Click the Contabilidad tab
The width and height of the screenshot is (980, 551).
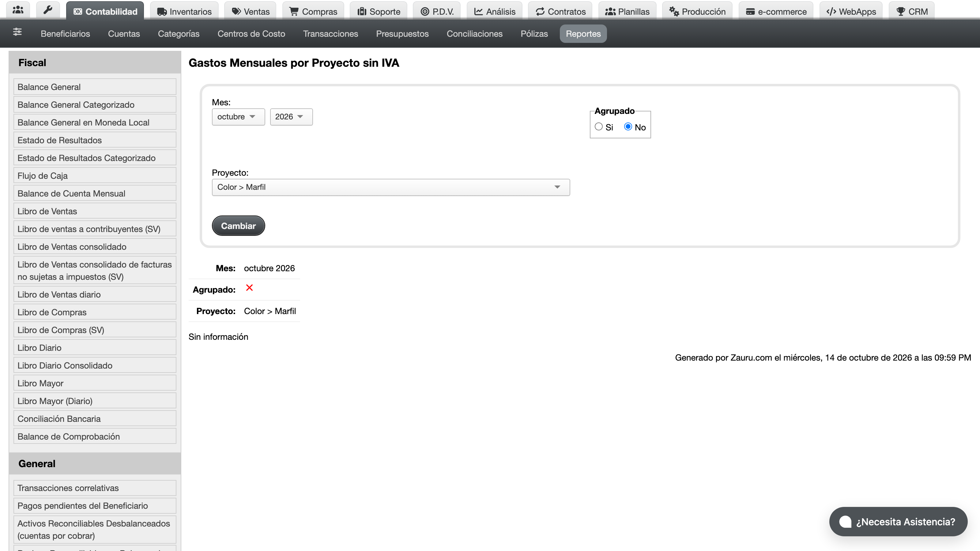[x=105, y=11]
